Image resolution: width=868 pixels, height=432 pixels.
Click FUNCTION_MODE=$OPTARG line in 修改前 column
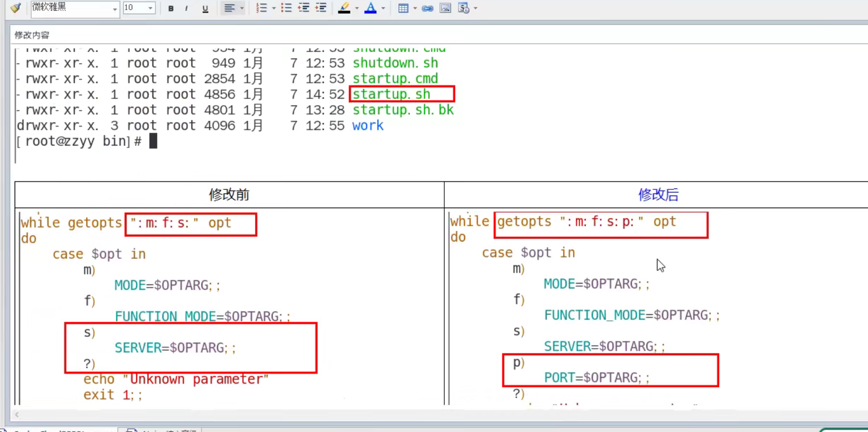tap(202, 317)
